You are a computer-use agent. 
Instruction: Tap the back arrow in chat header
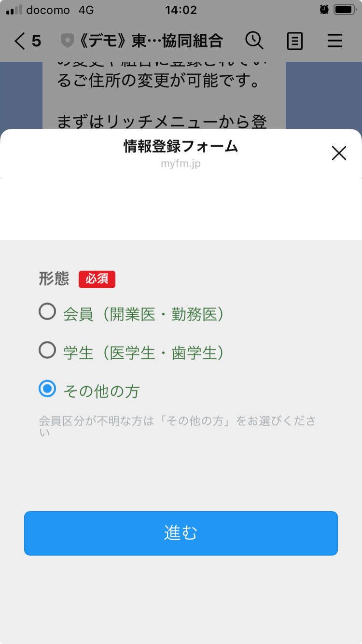point(20,41)
